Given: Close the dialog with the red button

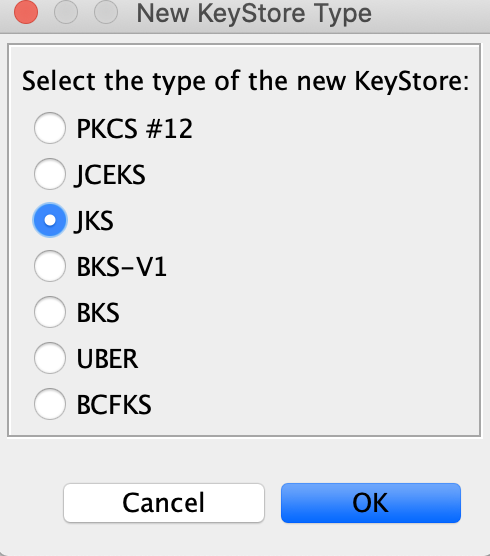Looking at the screenshot, I should [x=26, y=12].
